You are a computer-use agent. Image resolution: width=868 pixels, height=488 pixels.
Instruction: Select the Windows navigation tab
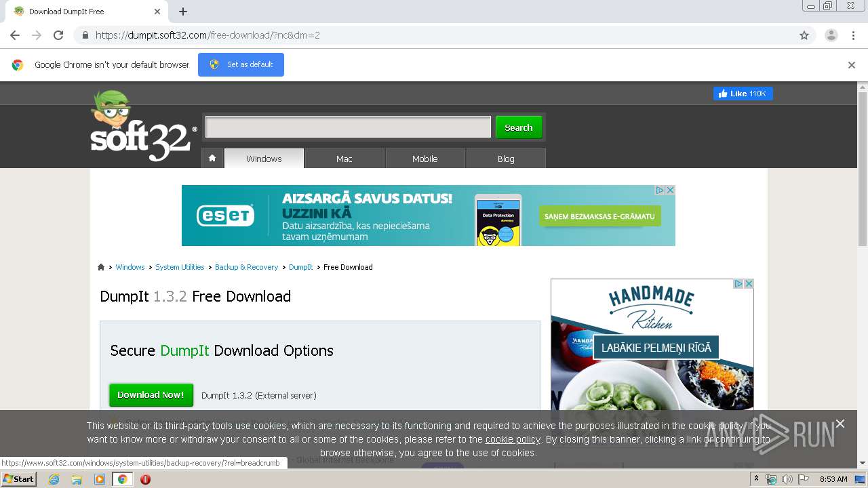[x=264, y=159]
